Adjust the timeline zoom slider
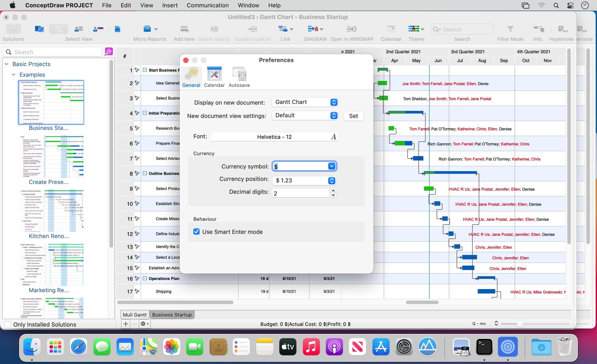597x364 pixels. point(520,324)
